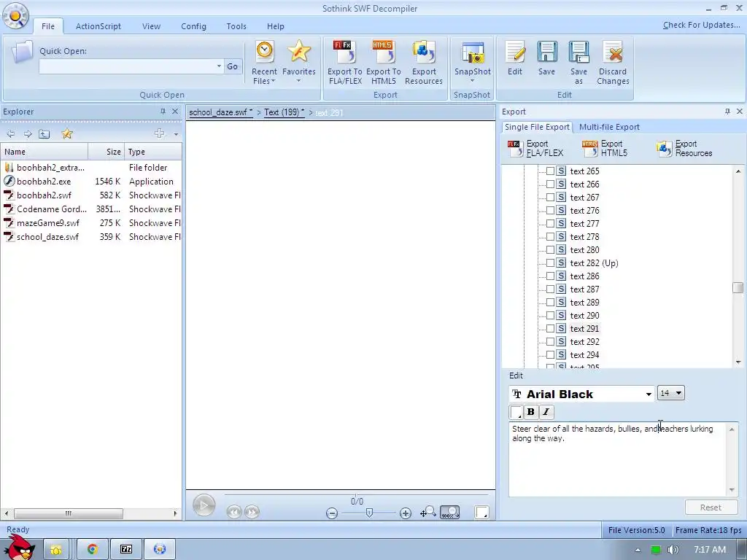This screenshot has height=560, width=747.
Task: Click the play button in the player
Action: point(204,505)
